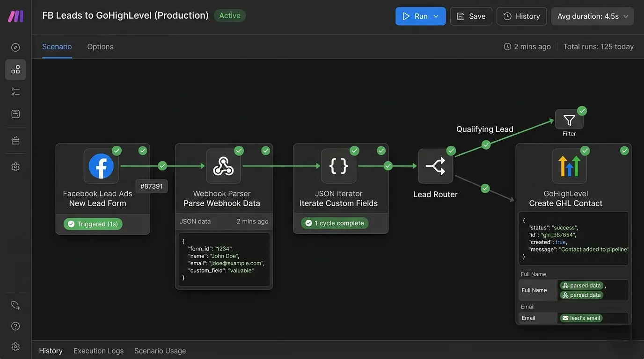Switch to the Scenario tab

click(57, 47)
